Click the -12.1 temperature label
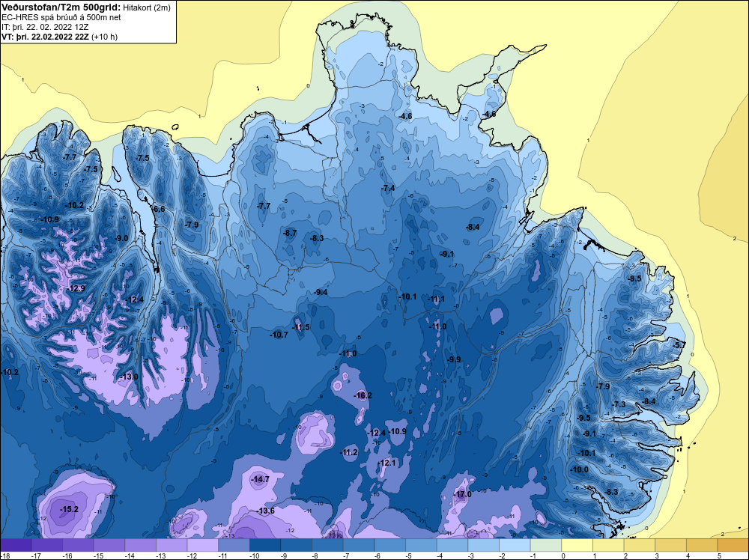Image resolution: width=749 pixels, height=560 pixels. click(387, 463)
